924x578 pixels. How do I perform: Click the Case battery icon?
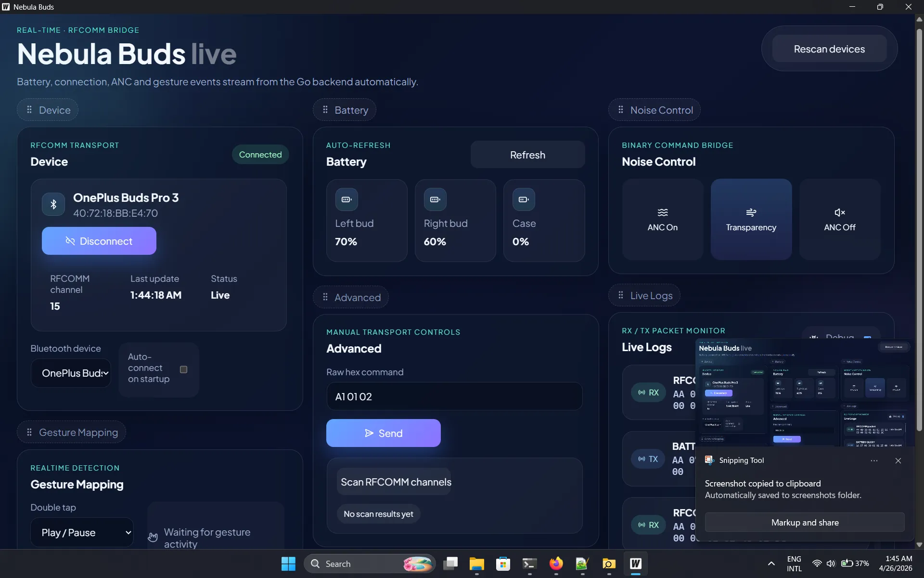click(524, 199)
